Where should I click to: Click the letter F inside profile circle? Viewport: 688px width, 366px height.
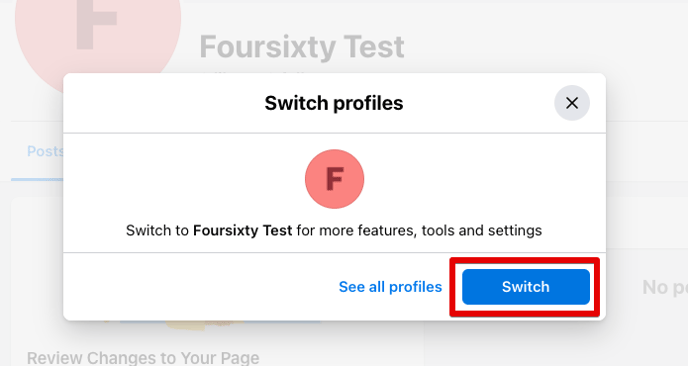335,179
